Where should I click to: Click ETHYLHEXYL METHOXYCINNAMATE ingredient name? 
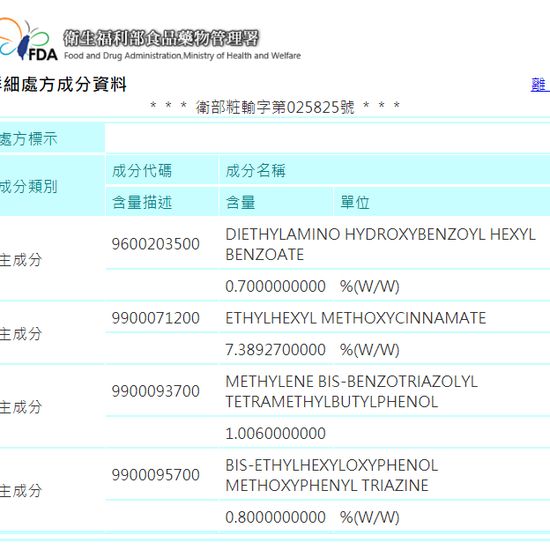[356, 318]
